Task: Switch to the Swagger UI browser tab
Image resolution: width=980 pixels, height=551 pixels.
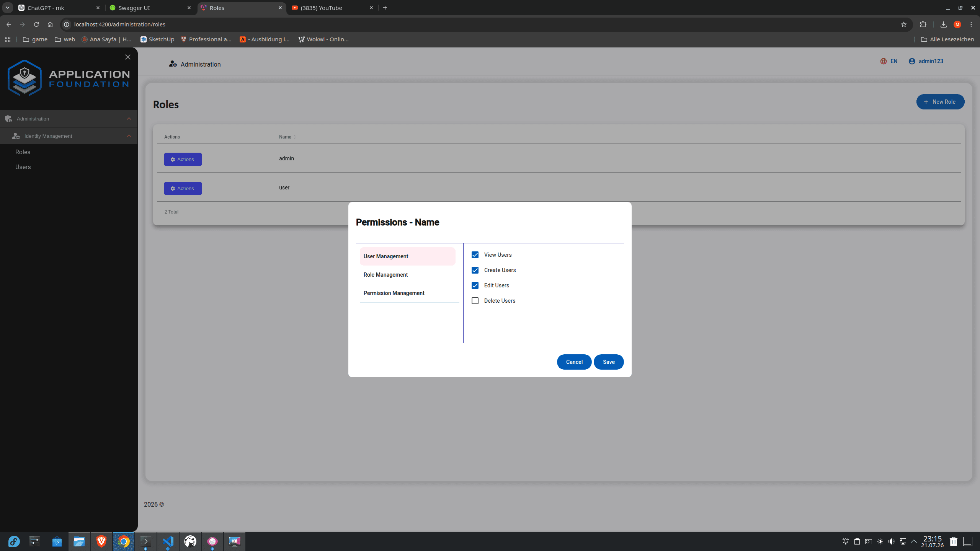Action: 150,8
